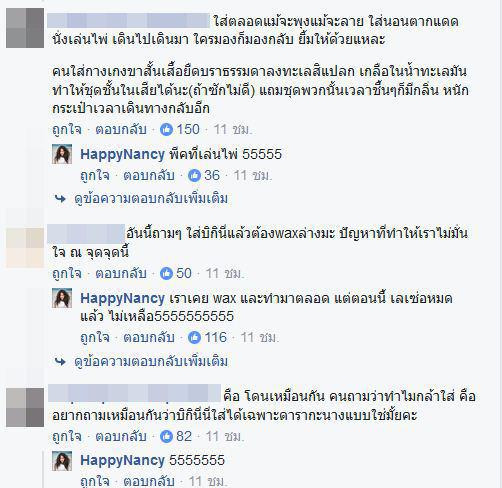Reply to the first comment via ตอบกลับ
The image size is (502, 488).
coord(121,130)
